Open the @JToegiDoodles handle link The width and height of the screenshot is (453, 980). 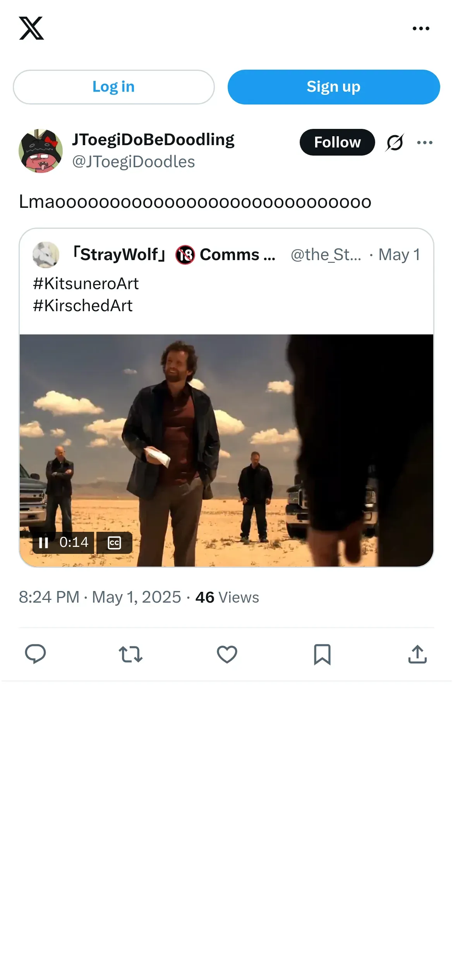tap(134, 162)
